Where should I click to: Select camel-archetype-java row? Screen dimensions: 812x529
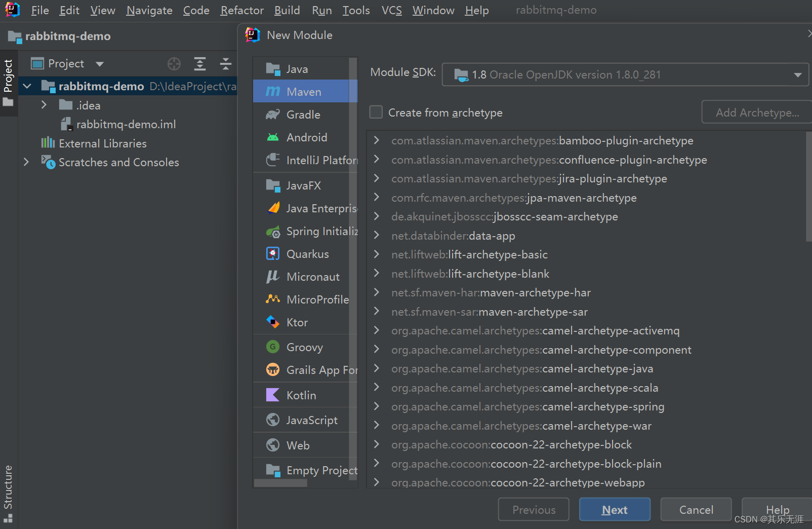587,368
